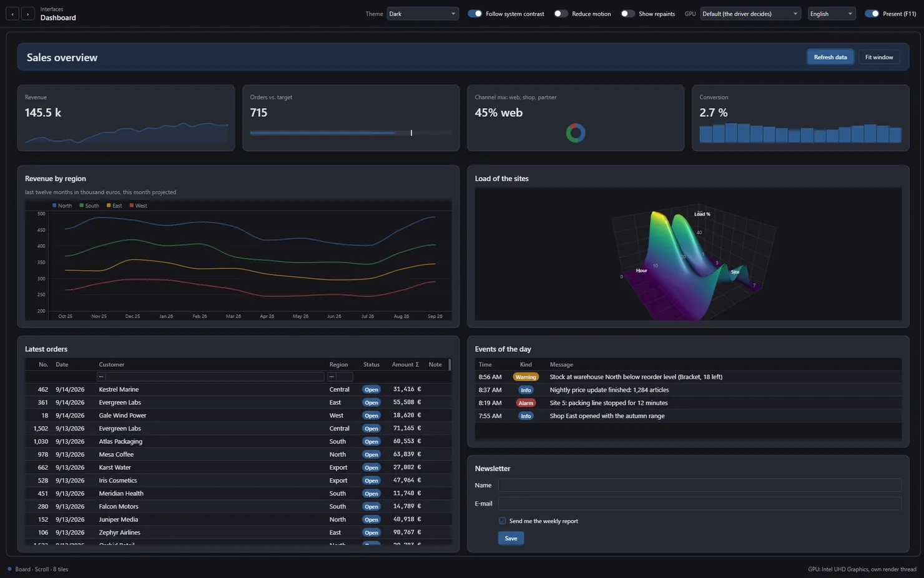Click the 3D Load of the sites chart

point(688,254)
